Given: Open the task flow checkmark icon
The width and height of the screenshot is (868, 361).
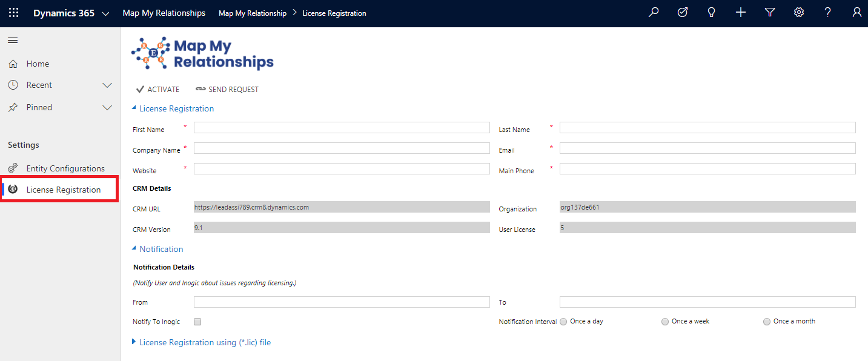Looking at the screenshot, I should pos(683,13).
